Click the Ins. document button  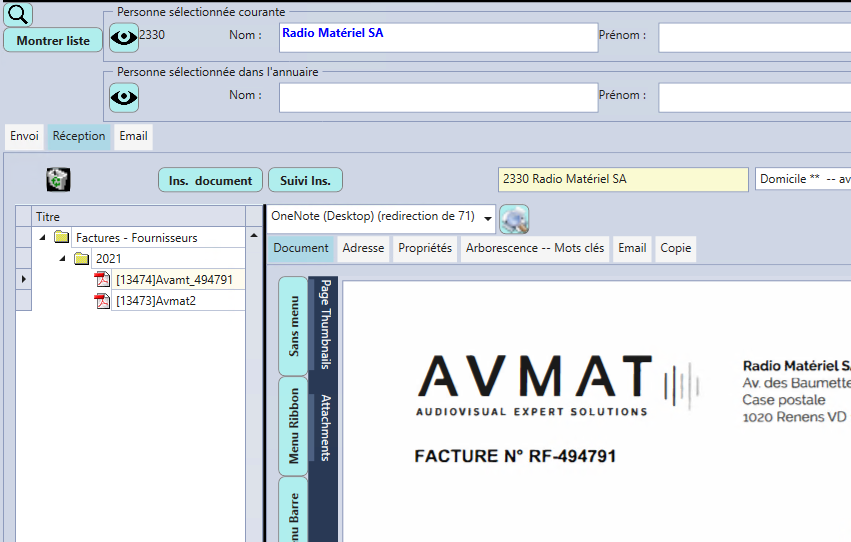pos(211,180)
